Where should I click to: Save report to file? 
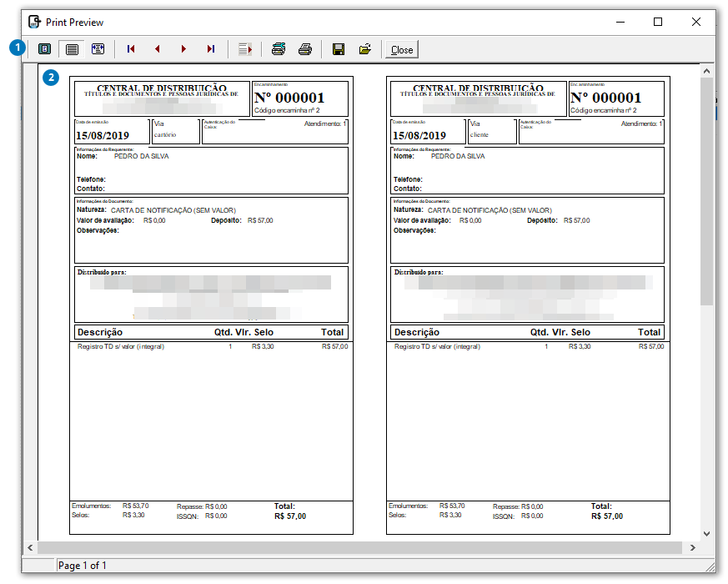339,48
